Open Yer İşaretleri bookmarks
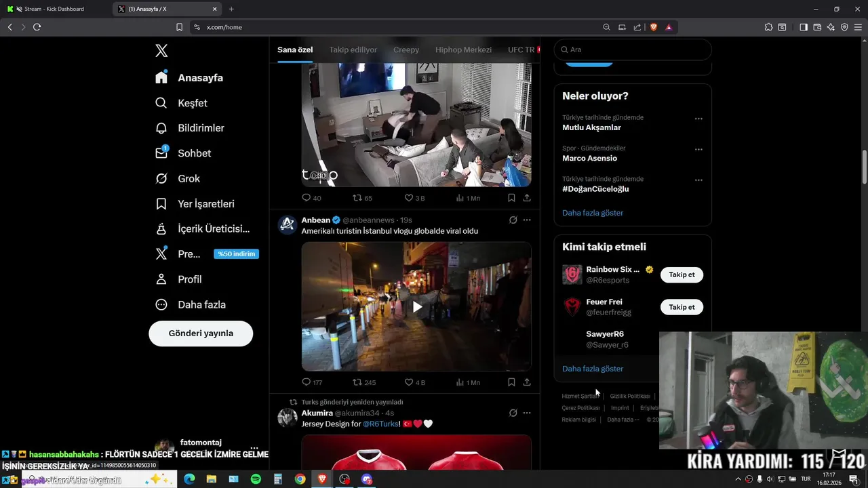Image resolution: width=868 pixels, height=488 pixels. tap(195, 203)
